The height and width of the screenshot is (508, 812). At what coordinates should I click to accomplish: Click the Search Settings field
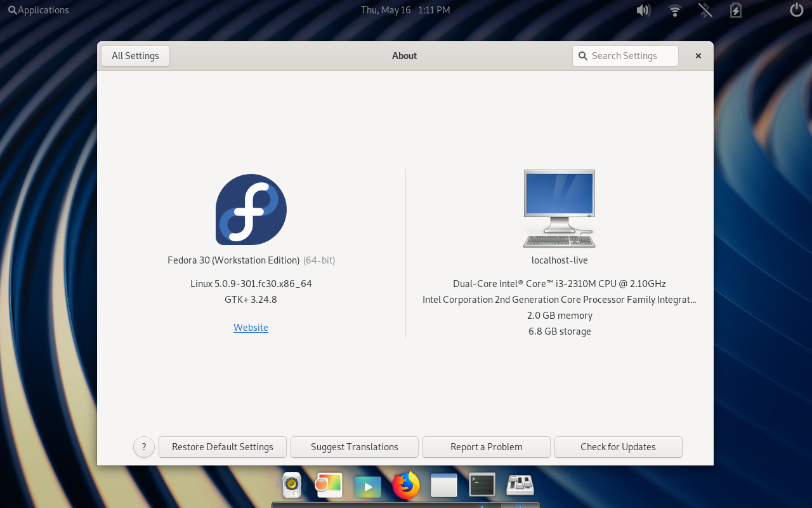coord(625,55)
